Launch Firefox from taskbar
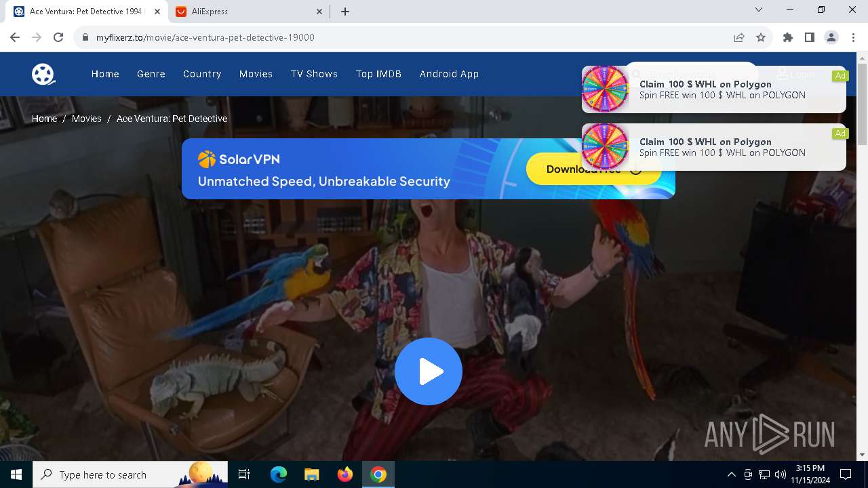 click(345, 474)
